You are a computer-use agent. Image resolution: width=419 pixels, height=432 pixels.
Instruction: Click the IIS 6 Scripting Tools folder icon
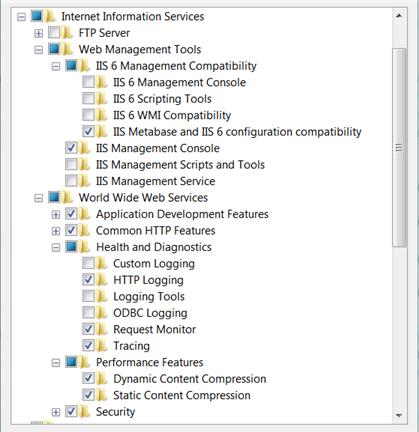coord(102,99)
